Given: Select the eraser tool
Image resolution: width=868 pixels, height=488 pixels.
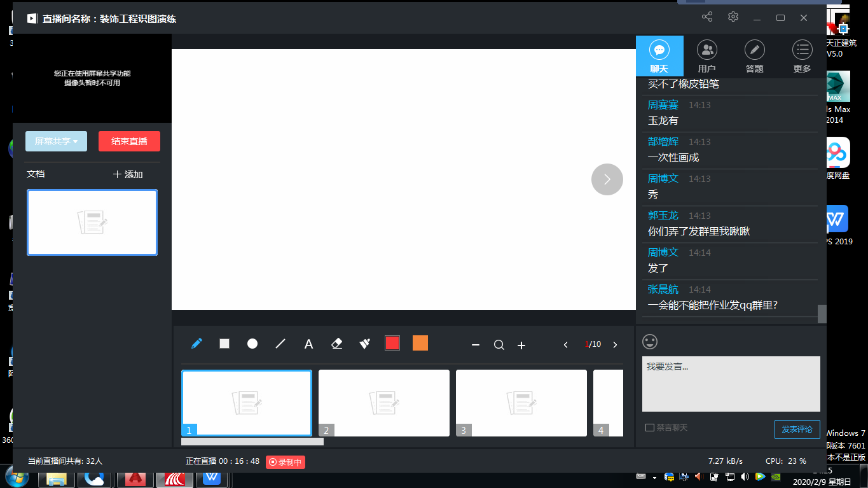Looking at the screenshot, I should click(337, 344).
